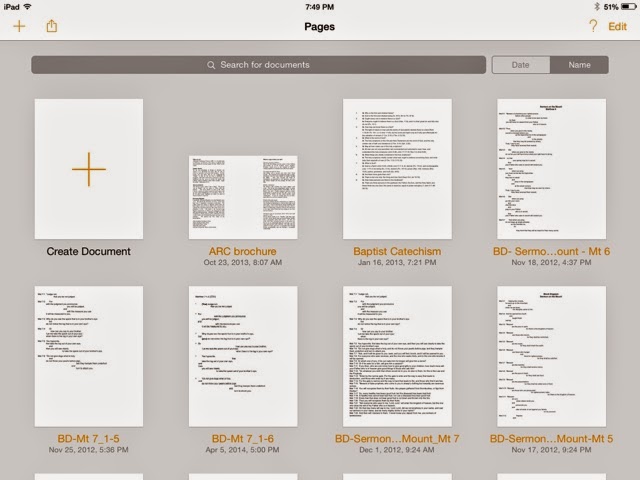
Task: Tap the Create Document label
Action: coord(89,251)
